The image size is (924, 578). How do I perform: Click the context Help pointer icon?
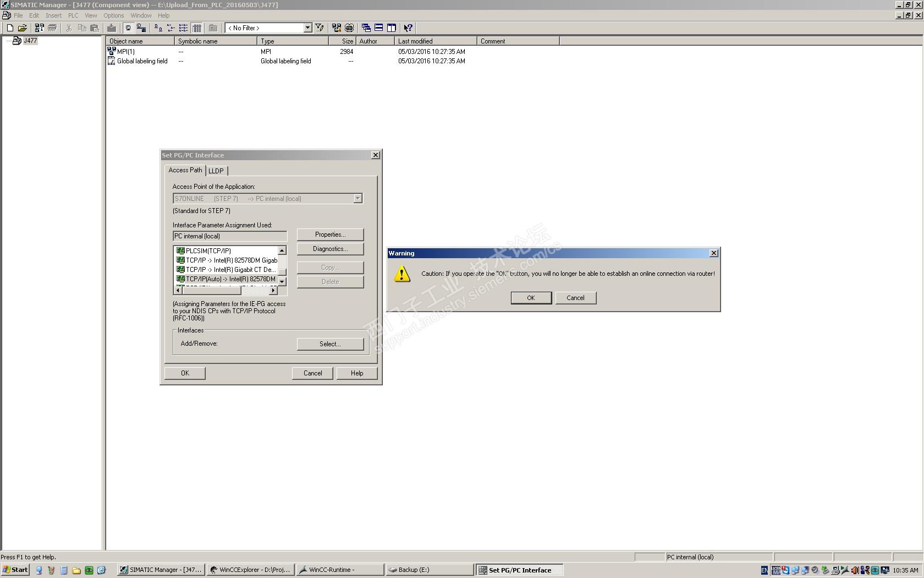point(408,28)
